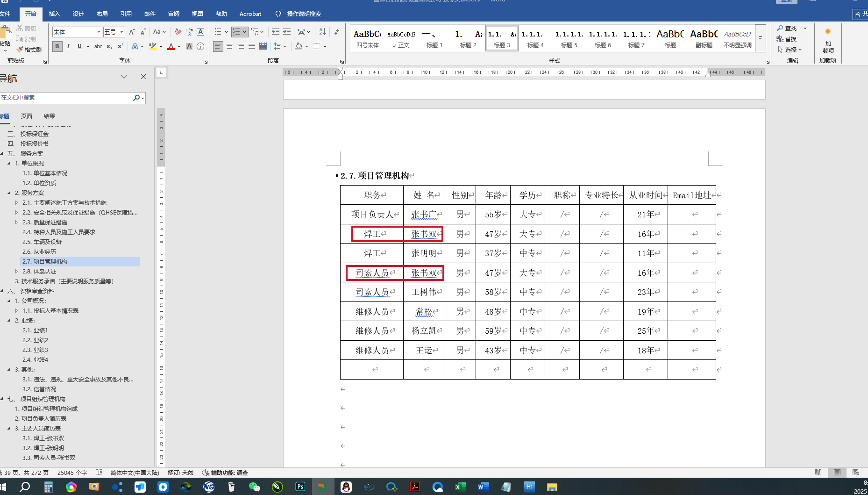Open the 审阅 (Review) ribbon tab

click(174, 14)
